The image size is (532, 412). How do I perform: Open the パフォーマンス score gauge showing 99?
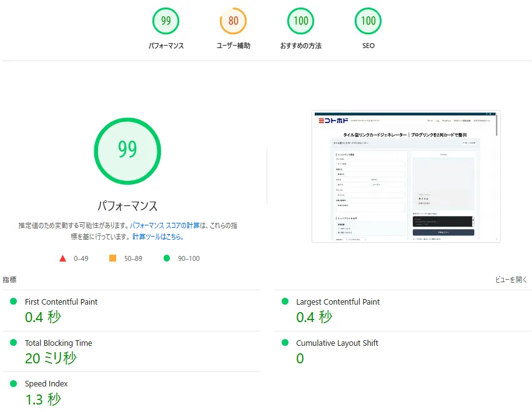(165, 21)
